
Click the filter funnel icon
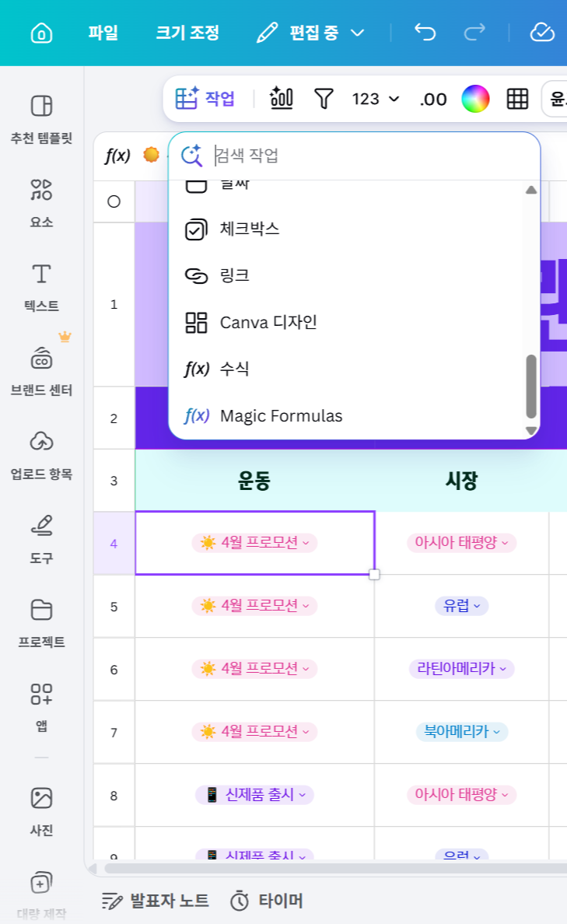pos(324,99)
